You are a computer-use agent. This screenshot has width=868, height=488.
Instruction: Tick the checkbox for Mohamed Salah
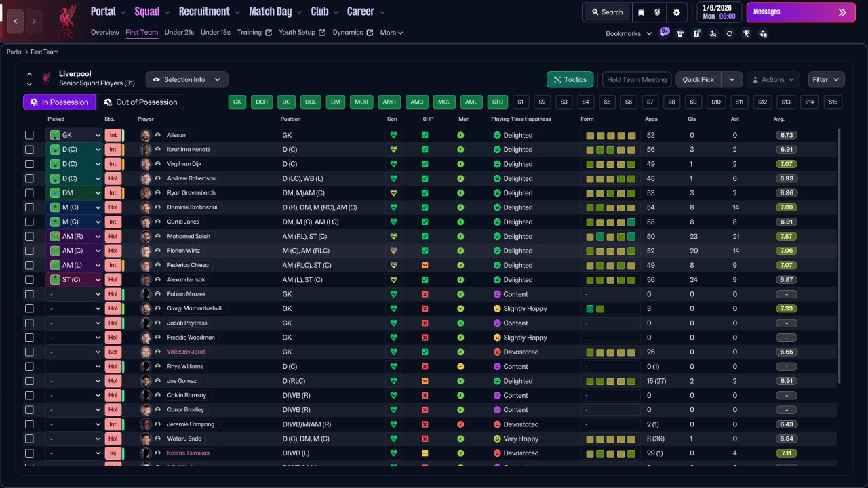[29, 237]
